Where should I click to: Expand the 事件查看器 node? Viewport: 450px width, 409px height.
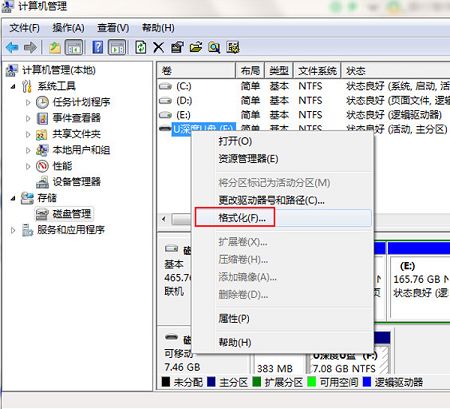28,118
